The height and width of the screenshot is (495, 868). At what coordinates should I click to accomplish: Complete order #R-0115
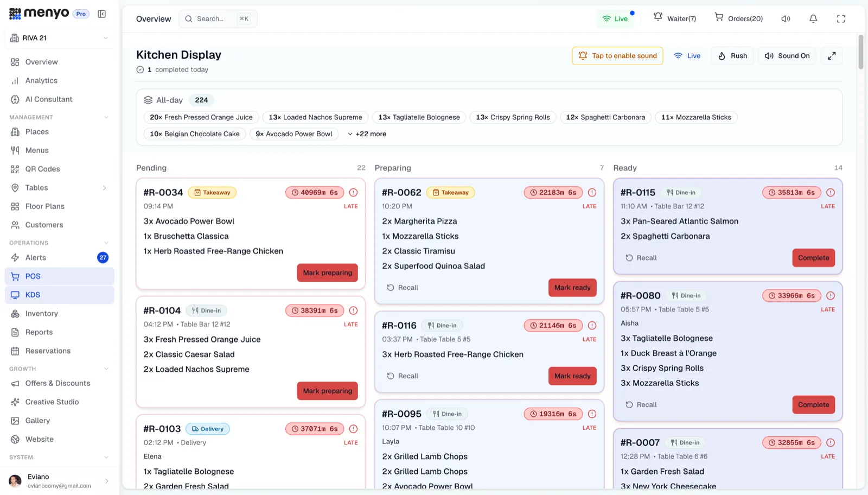pos(814,258)
